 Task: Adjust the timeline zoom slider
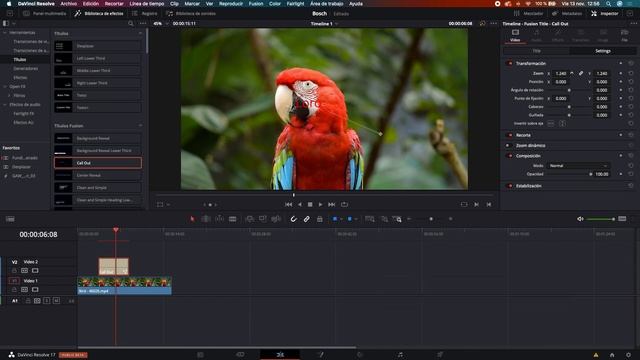[431, 219]
